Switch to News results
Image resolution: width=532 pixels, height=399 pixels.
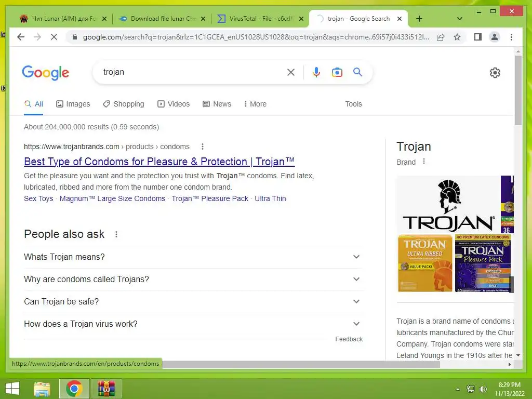point(217,104)
